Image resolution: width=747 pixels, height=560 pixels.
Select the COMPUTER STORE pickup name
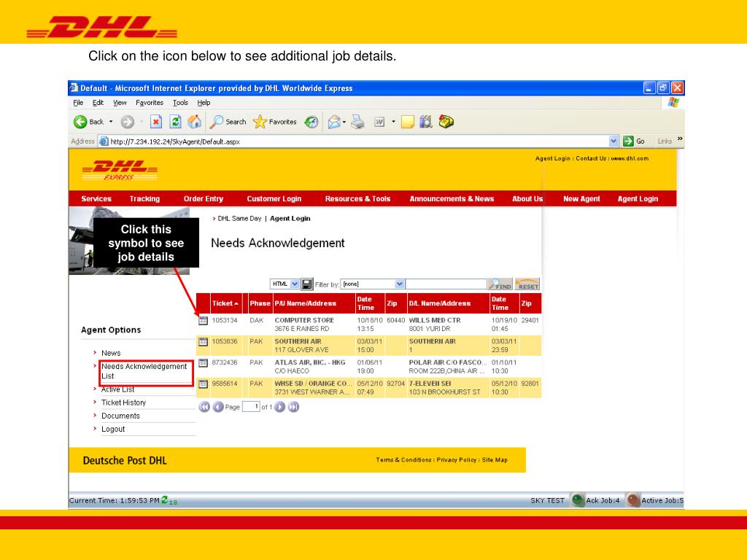click(x=304, y=321)
